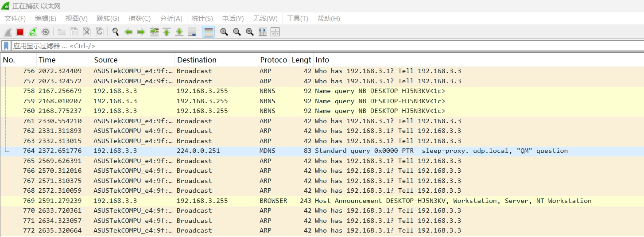Select packet 768 at time 2572.310059
The height and width of the screenshot is (237, 644).
322,190
